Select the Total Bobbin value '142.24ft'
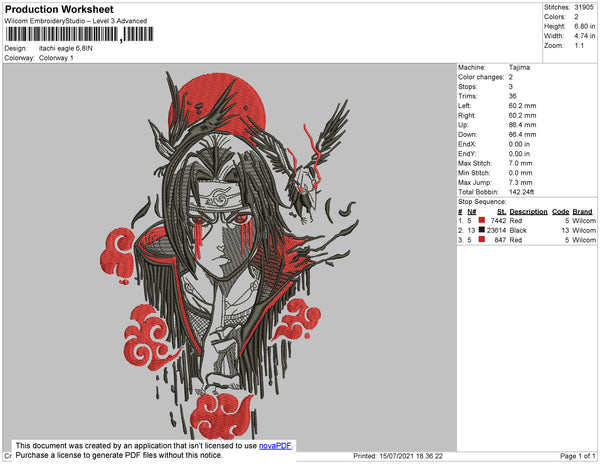Viewport: 600px width, 464px height. tap(521, 192)
